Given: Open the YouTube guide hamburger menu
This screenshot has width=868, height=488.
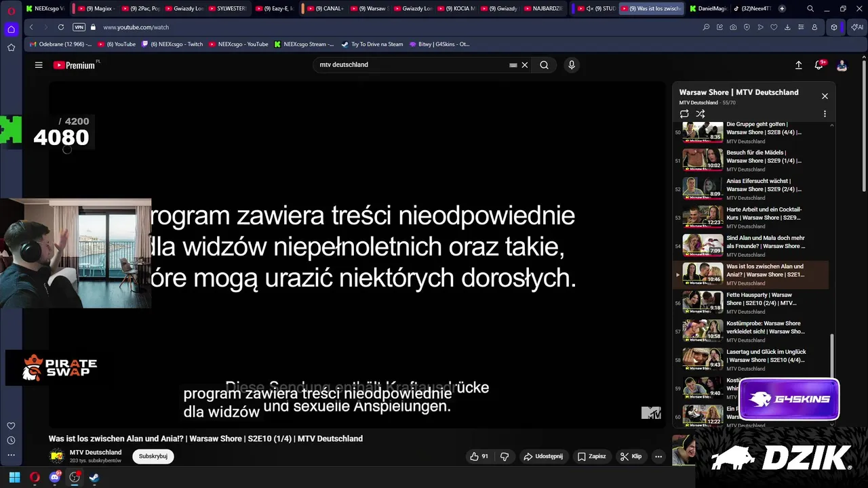Looking at the screenshot, I should click(39, 65).
